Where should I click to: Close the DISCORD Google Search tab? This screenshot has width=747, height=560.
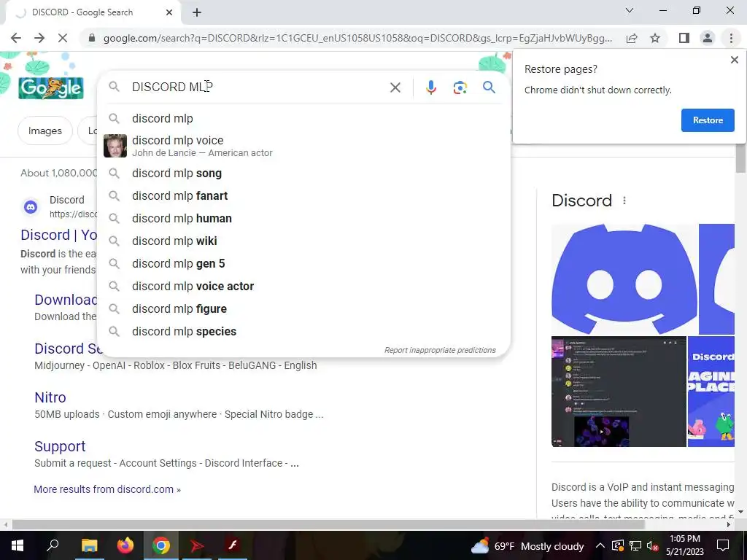(x=169, y=12)
